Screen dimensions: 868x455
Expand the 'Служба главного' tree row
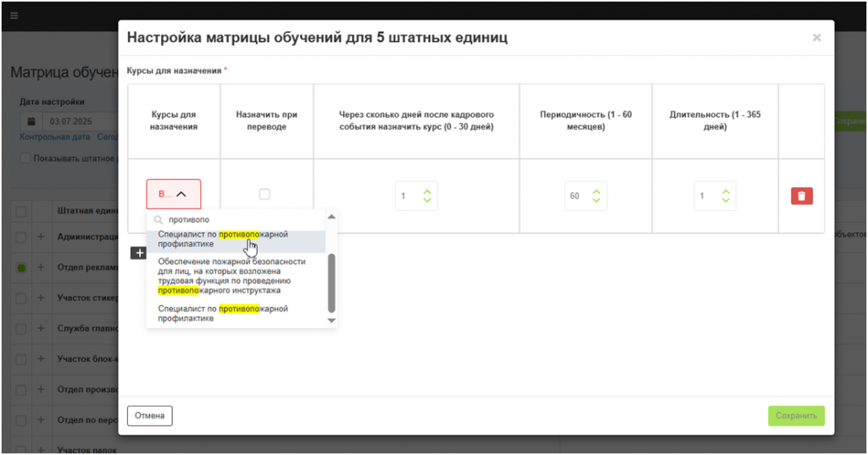(41, 328)
